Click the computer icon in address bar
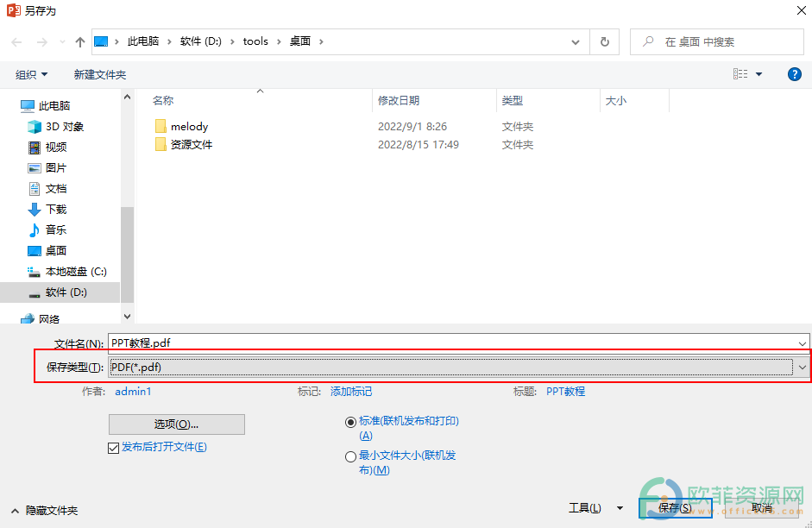The image size is (812, 528). [101, 41]
